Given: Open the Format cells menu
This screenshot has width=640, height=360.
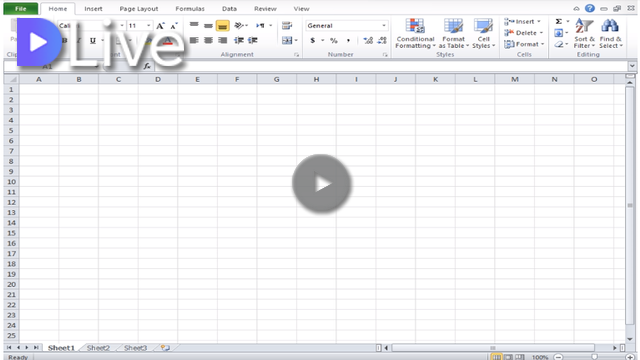Looking at the screenshot, I should tap(524, 44).
